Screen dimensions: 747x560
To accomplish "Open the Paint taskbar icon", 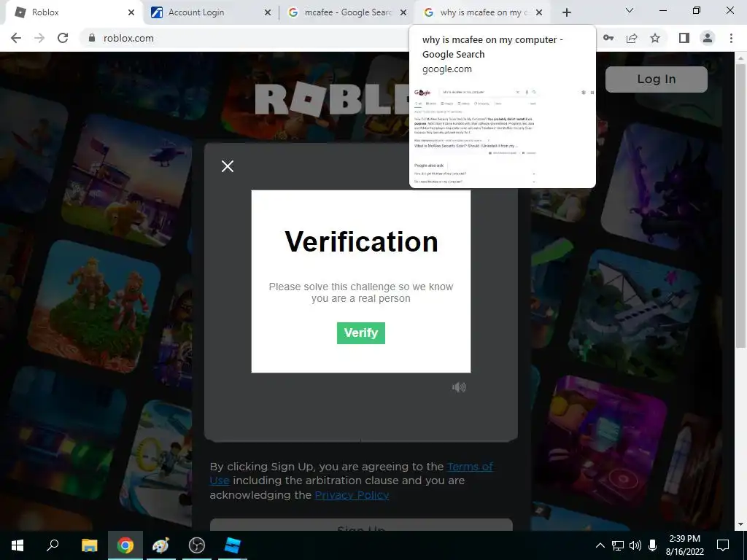I will coord(160,545).
